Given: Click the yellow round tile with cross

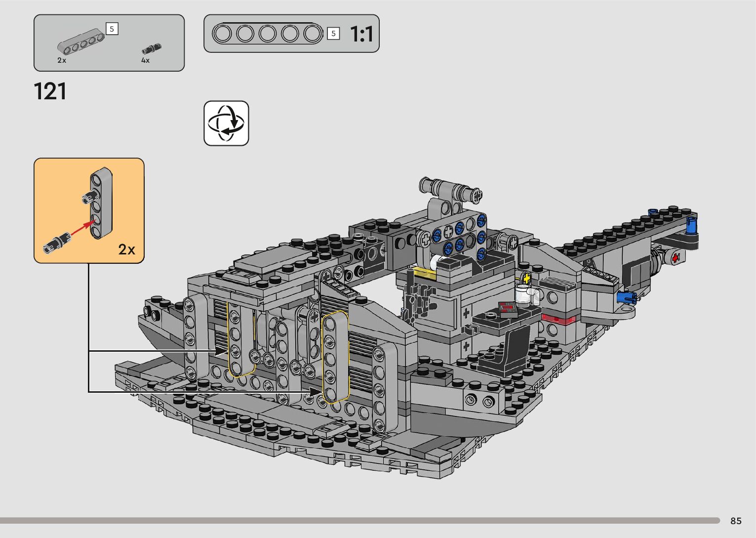Looking at the screenshot, I should click(526, 278).
